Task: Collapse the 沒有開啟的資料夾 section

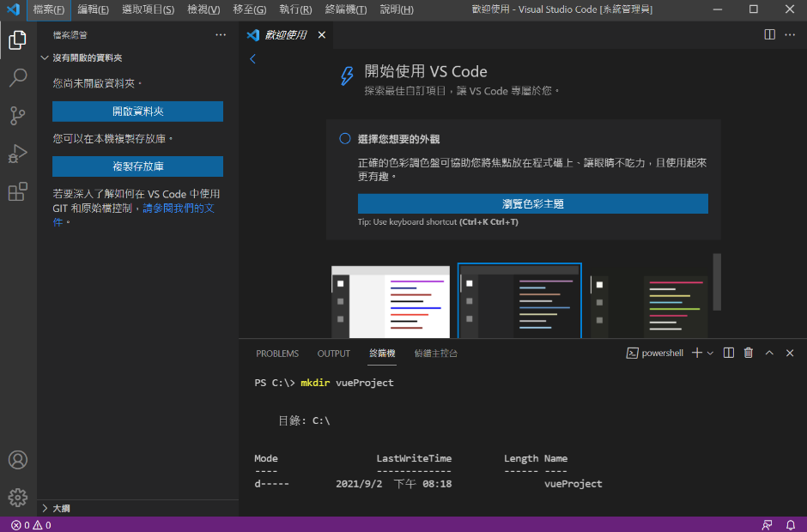Action: click(x=87, y=57)
